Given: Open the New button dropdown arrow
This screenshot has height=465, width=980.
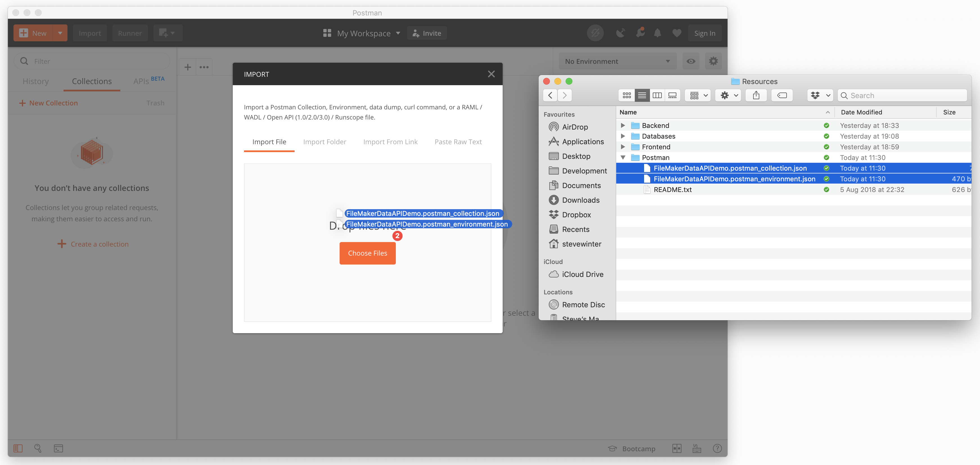Looking at the screenshot, I should tap(60, 33).
